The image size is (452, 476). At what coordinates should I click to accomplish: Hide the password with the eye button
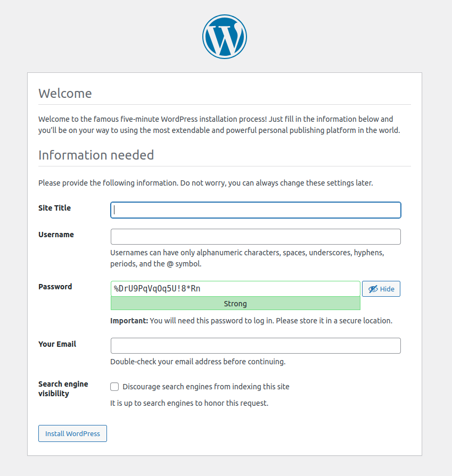click(381, 289)
